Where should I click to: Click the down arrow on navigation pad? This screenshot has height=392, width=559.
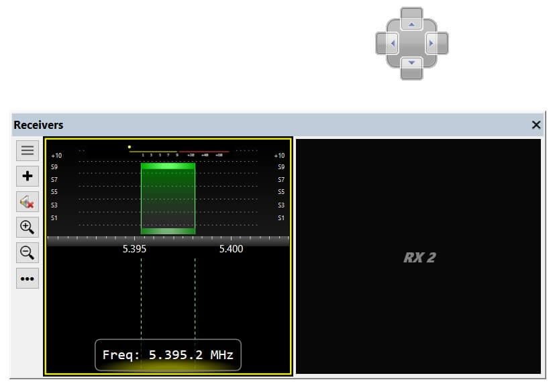[x=412, y=68]
